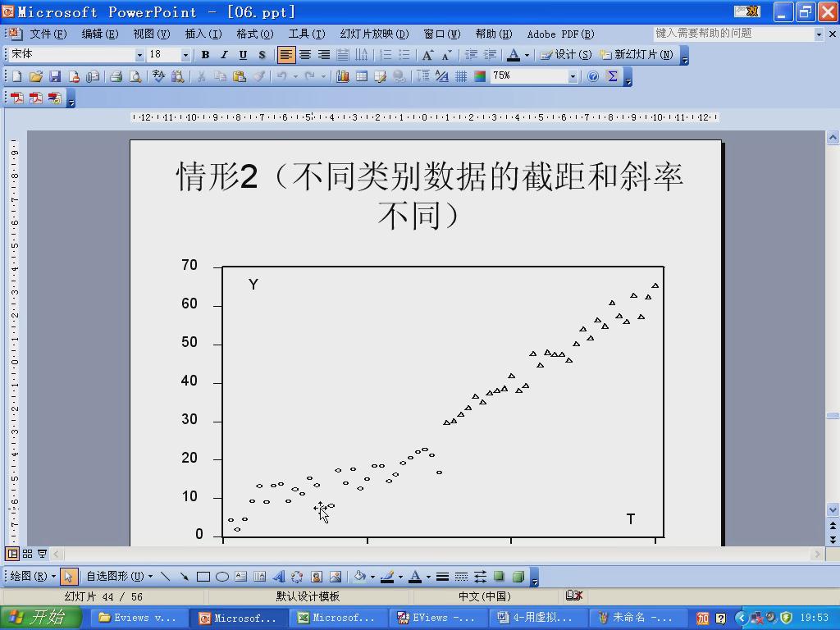Click the fill color paint bucket
The height and width of the screenshot is (630, 840).
click(360, 577)
